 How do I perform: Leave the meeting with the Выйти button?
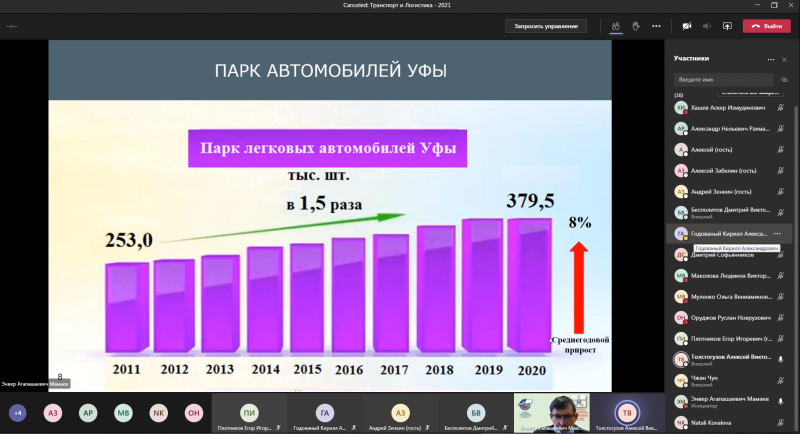point(766,26)
